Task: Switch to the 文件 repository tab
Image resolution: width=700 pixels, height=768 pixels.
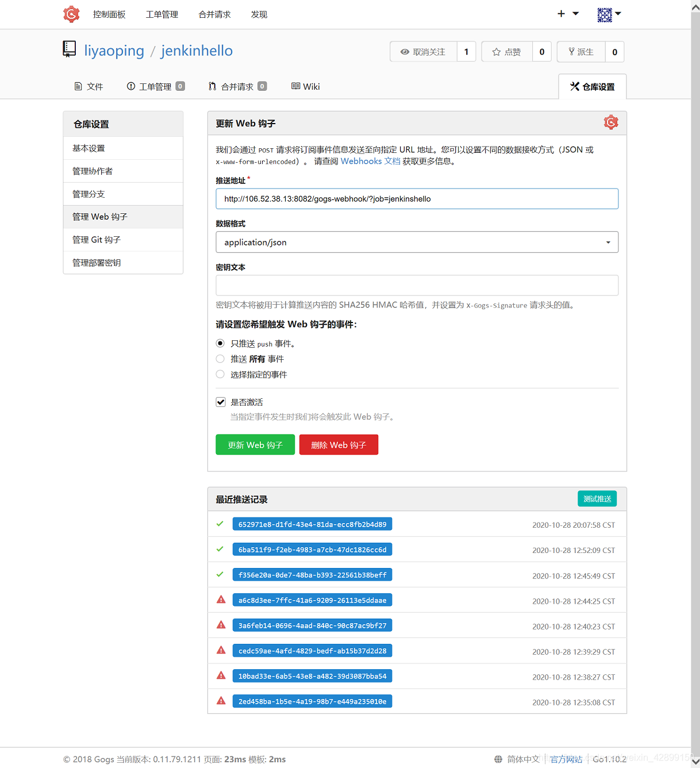Action: pos(89,86)
